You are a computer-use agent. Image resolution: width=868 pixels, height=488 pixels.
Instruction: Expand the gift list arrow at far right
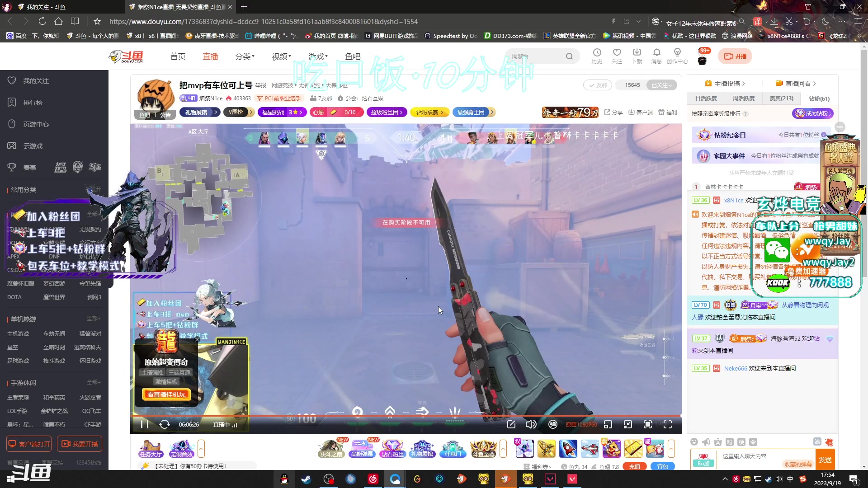671,449
